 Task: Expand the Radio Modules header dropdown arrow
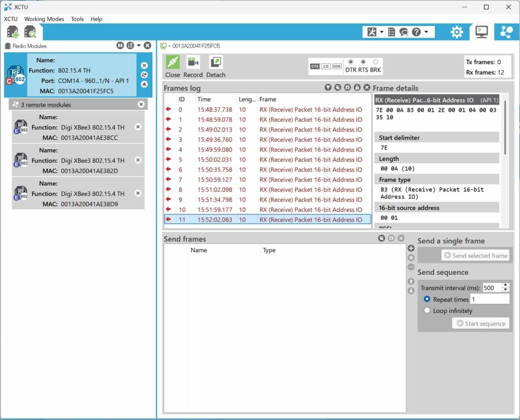[x=139, y=45]
